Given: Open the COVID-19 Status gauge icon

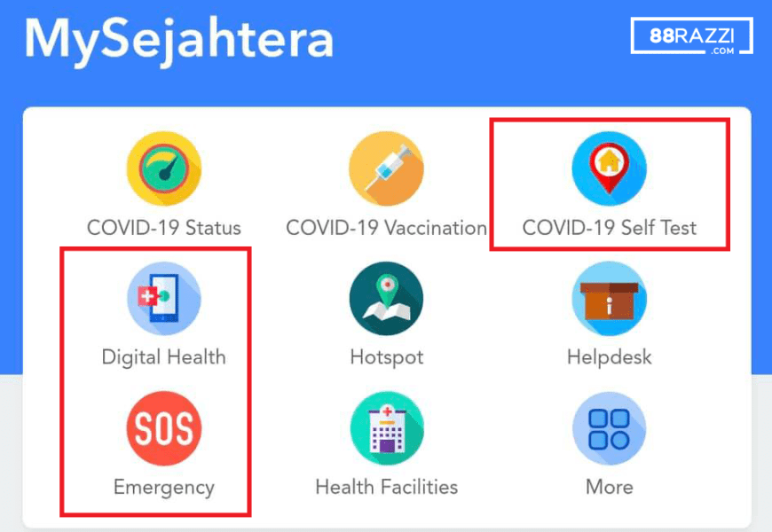Looking at the screenshot, I should click(x=164, y=168).
